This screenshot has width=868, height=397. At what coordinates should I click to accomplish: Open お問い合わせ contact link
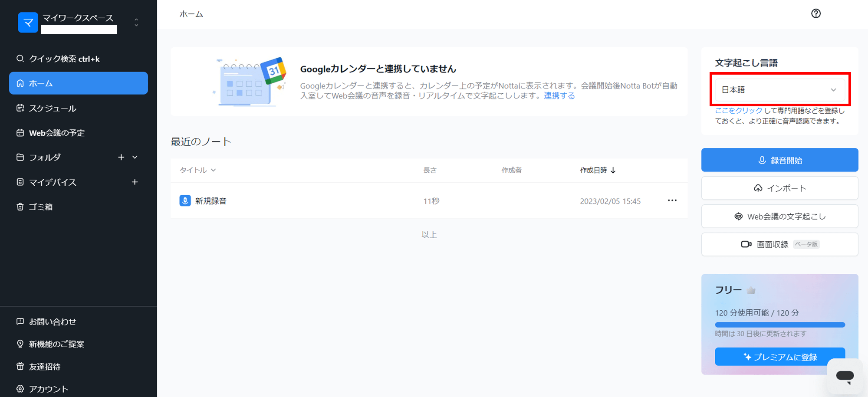point(46,322)
